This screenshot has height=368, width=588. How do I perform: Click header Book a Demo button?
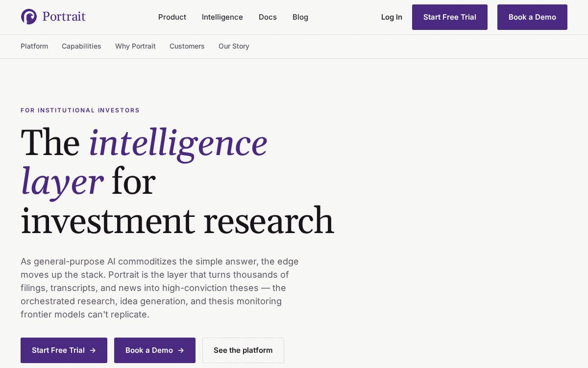[532, 17]
